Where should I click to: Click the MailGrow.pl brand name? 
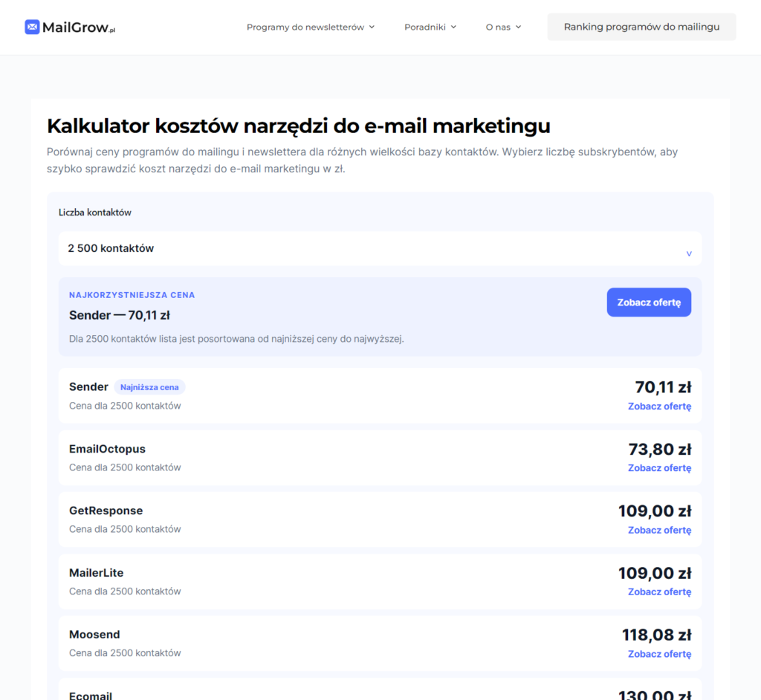click(x=79, y=27)
